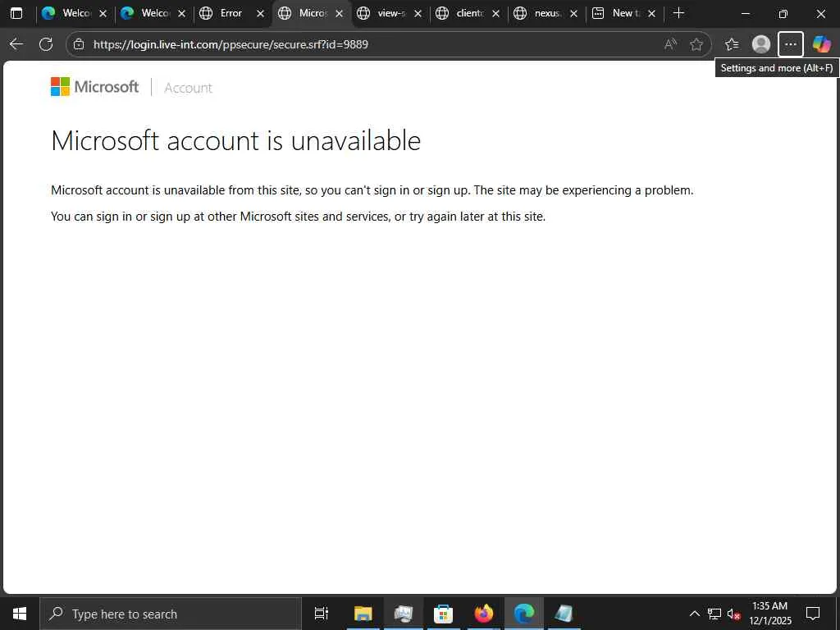The image size is (840, 630).
Task: View site information lock icon
Action: click(x=79, y=44)
